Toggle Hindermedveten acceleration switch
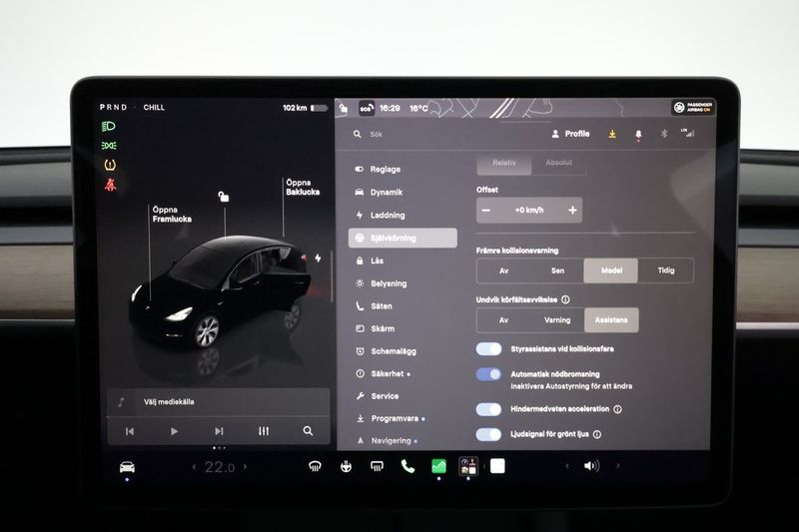 (488, 409)
